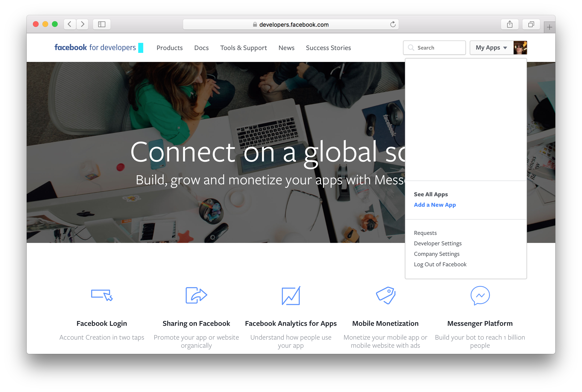Screen dimensions: 582x392
Task: Select the Tools & Support menu item
Action: coord(244,48)
